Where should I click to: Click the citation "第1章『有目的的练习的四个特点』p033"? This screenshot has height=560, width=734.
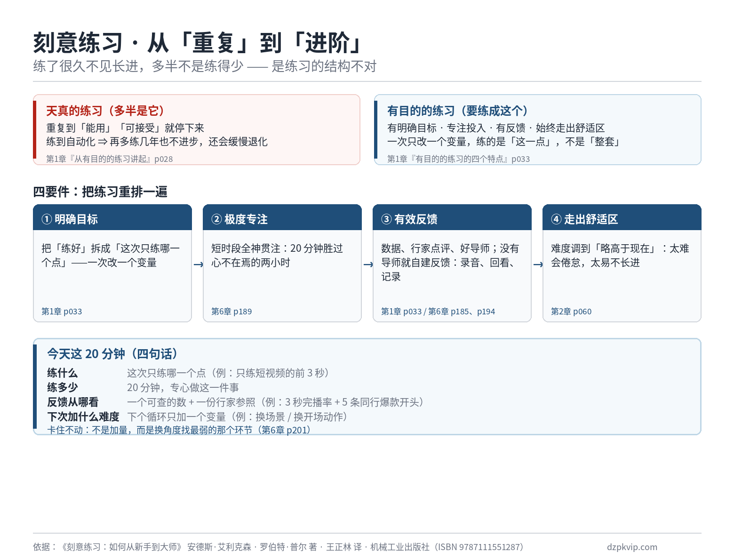[x=458, y=159]
